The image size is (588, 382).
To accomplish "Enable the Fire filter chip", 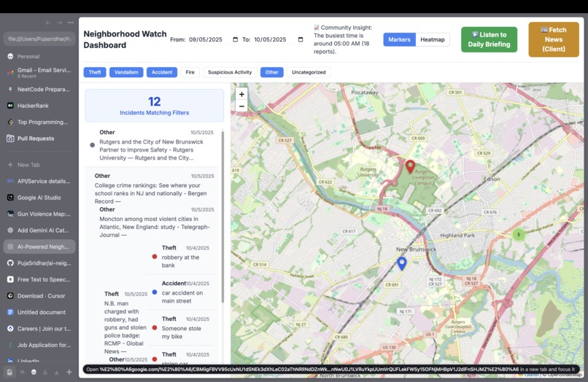I will (190, 72).
